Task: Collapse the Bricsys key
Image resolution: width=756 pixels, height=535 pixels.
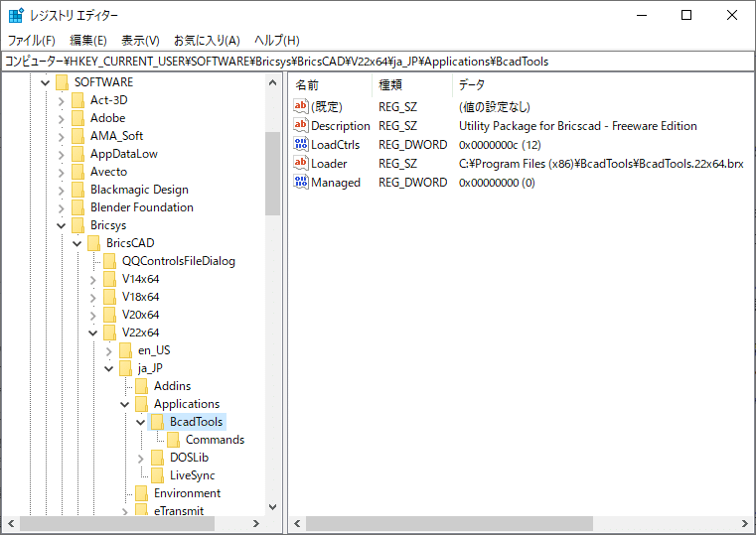Action: coord(62,225)
